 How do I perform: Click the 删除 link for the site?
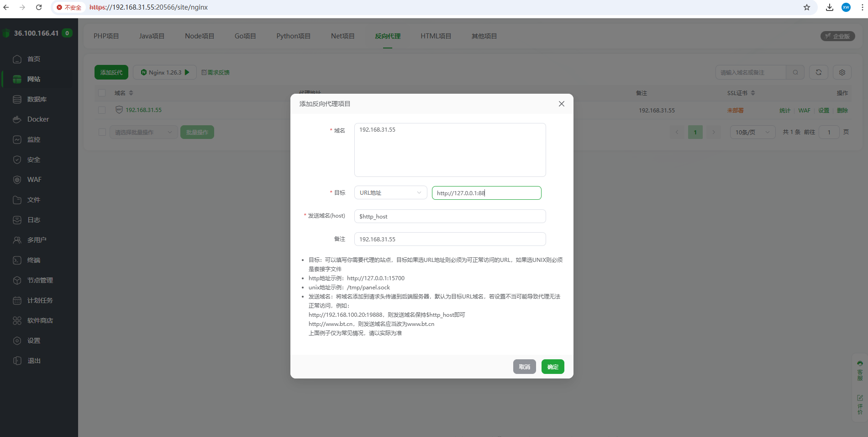coord(842,110)
